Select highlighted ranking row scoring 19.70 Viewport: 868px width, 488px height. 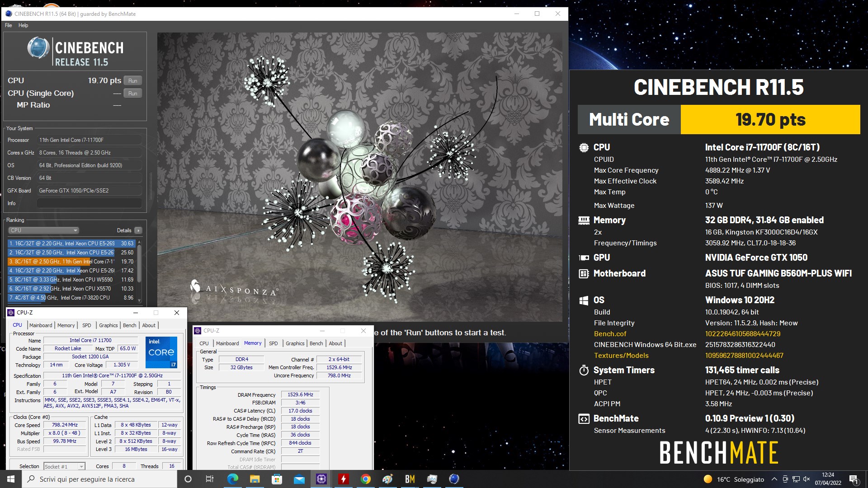click(71, 261)
